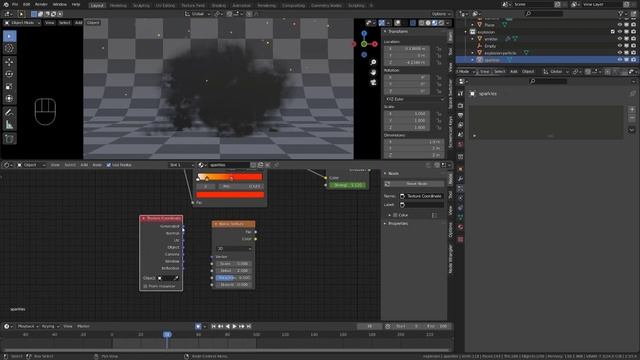Play the animation forward
The image size is (640, 360).
click(x=235, y=327)
